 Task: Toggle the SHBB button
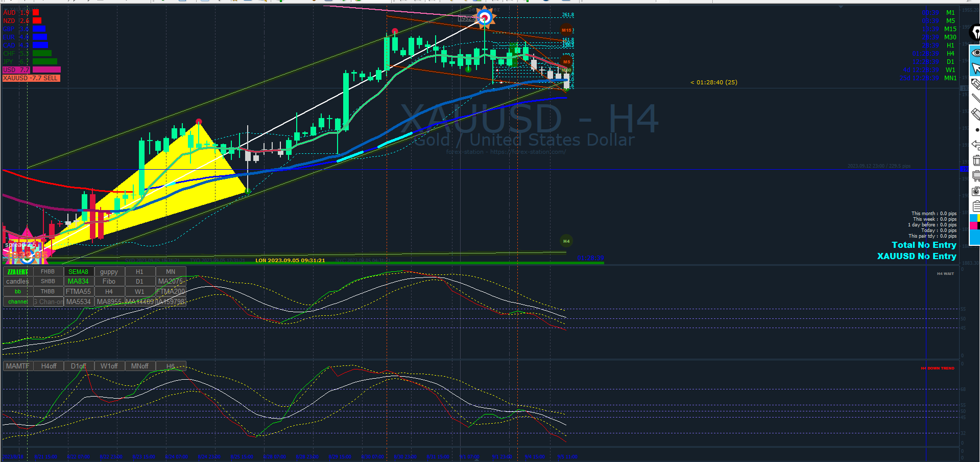tap(48, 282)
